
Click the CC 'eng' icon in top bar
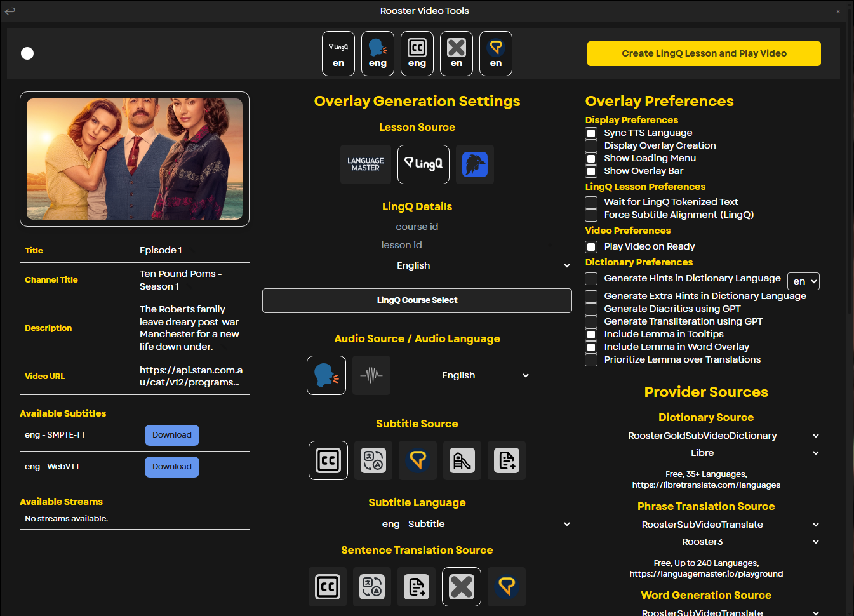click(x=417, y=53)
